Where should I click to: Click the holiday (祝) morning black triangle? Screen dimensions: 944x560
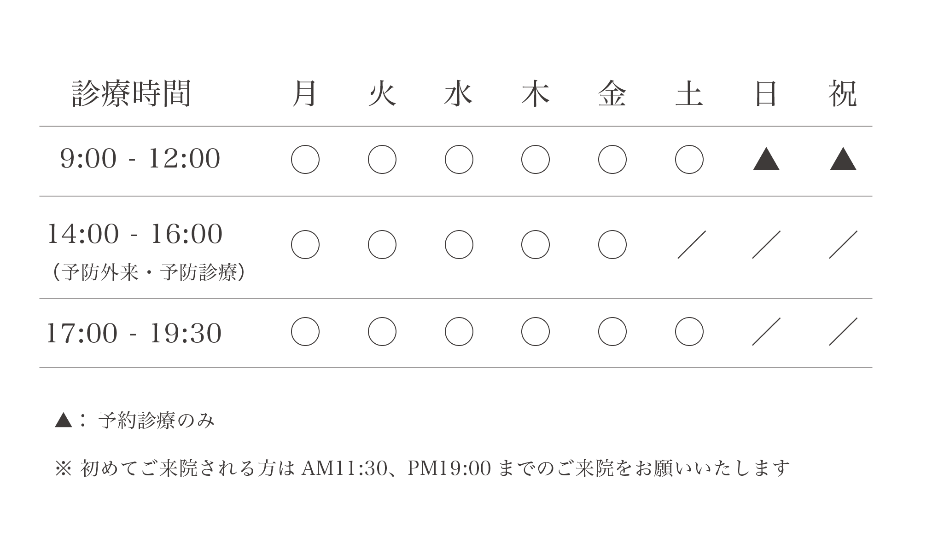[x=843, y=159]
